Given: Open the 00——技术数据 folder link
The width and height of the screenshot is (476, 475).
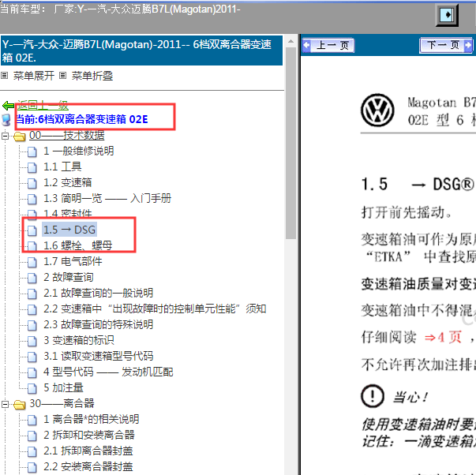Looking at the screenshot, I should [67, 135].
